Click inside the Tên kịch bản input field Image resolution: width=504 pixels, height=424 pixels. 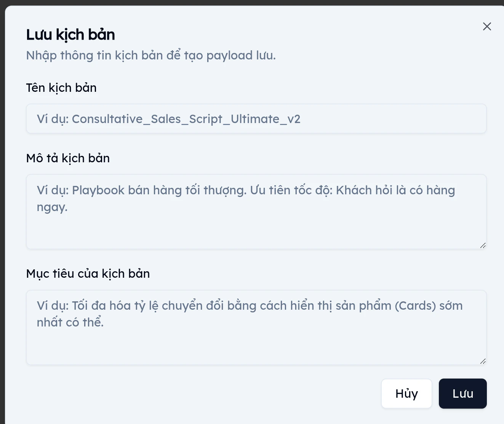coord(256,118)
